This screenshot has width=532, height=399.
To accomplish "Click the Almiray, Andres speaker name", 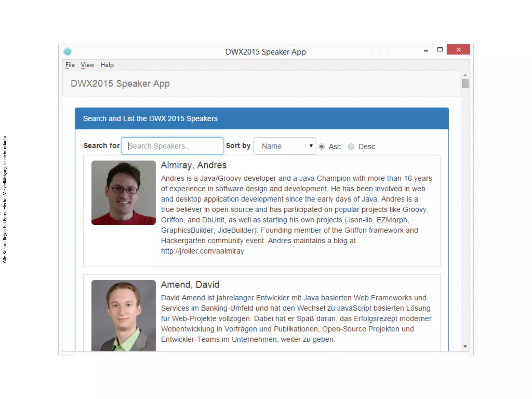I will pyautogui.click(x=194, y=165).
